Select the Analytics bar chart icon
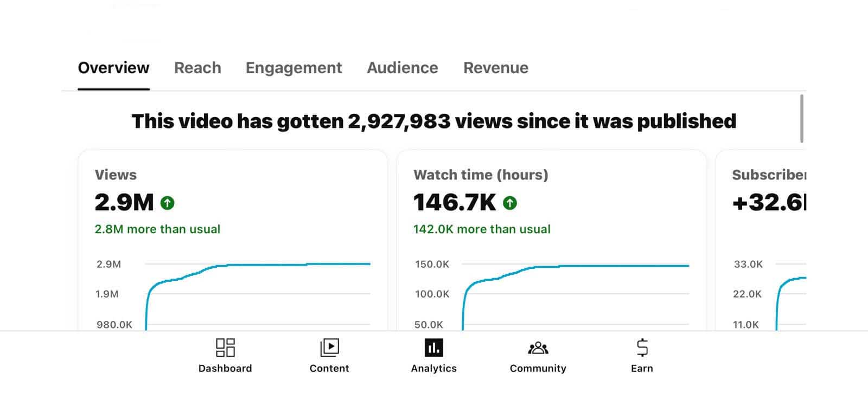The image size is (868, 399). point(433,348)
